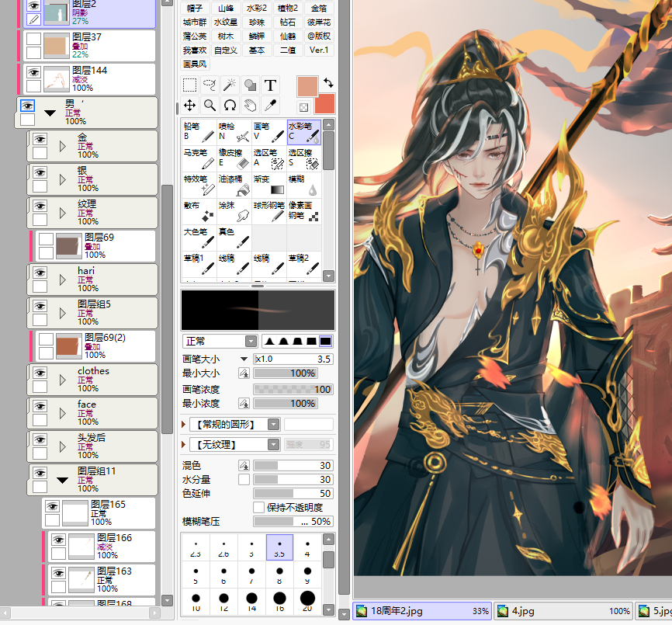Click the 画具风 brush group button
The height and width of the screenshot is (625, 672).
(195, 64)
